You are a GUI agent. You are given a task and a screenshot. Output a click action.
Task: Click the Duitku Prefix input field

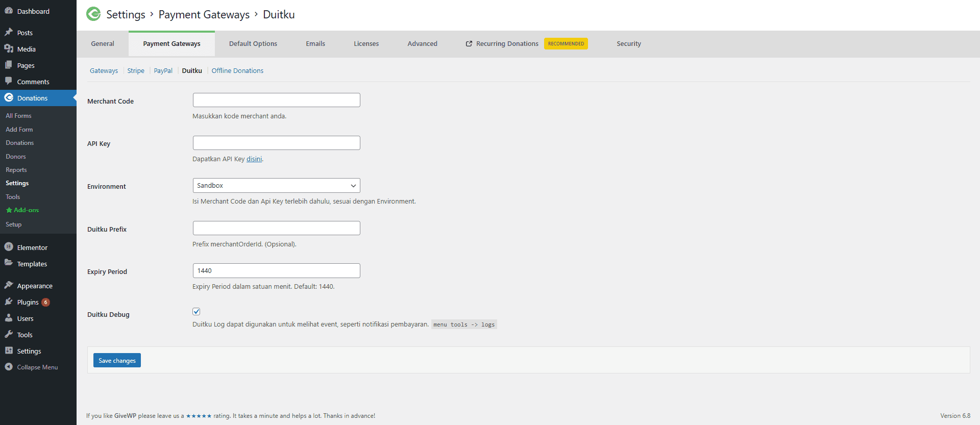pyautogui.click(x=277, y=228)
